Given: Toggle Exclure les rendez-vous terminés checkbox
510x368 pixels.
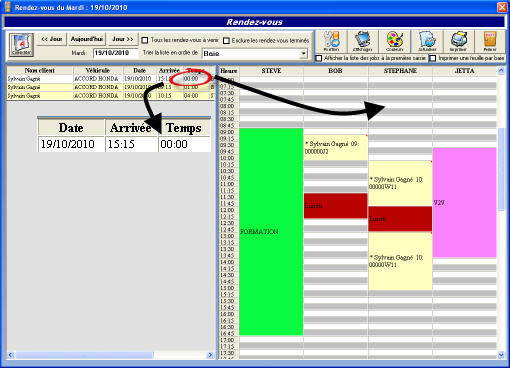Looking at the screenshot, I should (x=226, y=41).
